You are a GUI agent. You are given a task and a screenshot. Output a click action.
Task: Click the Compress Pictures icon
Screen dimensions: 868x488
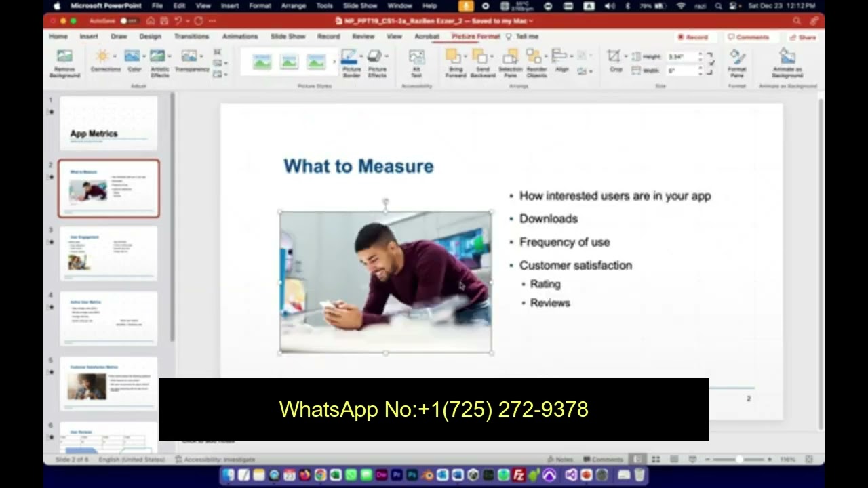pyautogui.click(x=217, y=52)
